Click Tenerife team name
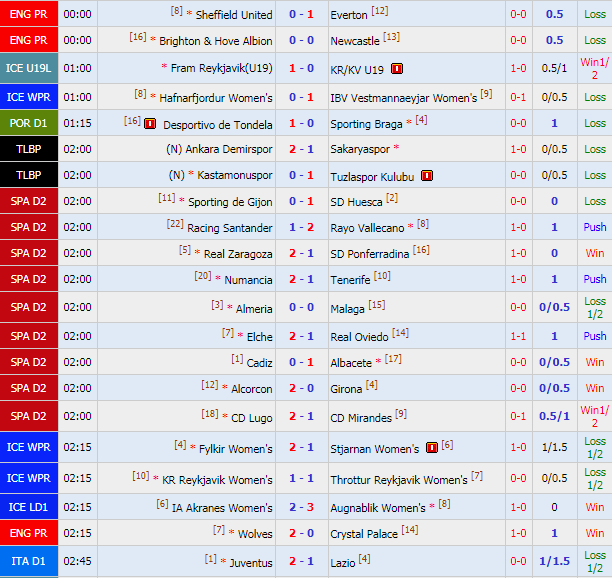The image size is (612, 578). click(350, 280)
